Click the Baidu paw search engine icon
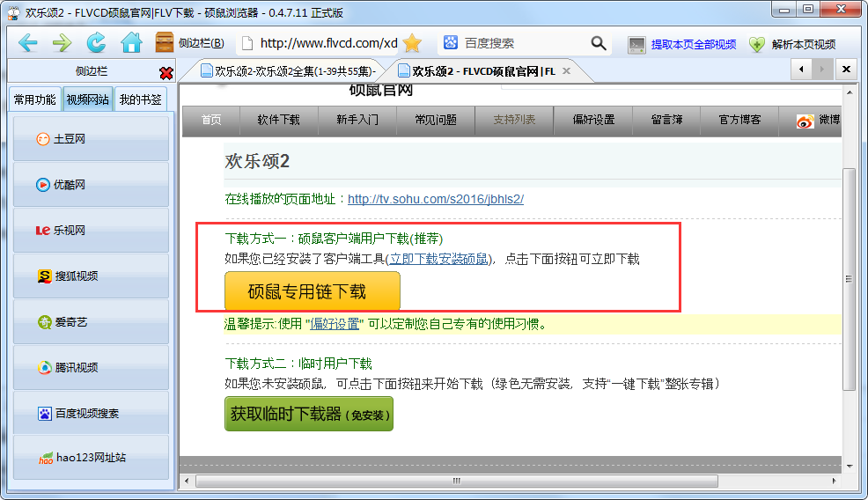 (451, 42)
